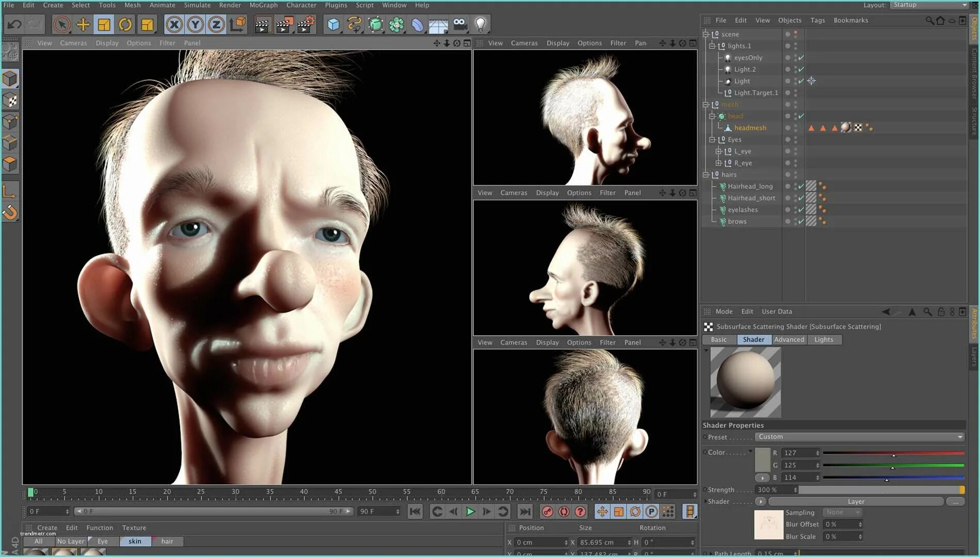Click the Layer shader button
Viewport: 980px width, 557px height.
(x=856, y=501)
